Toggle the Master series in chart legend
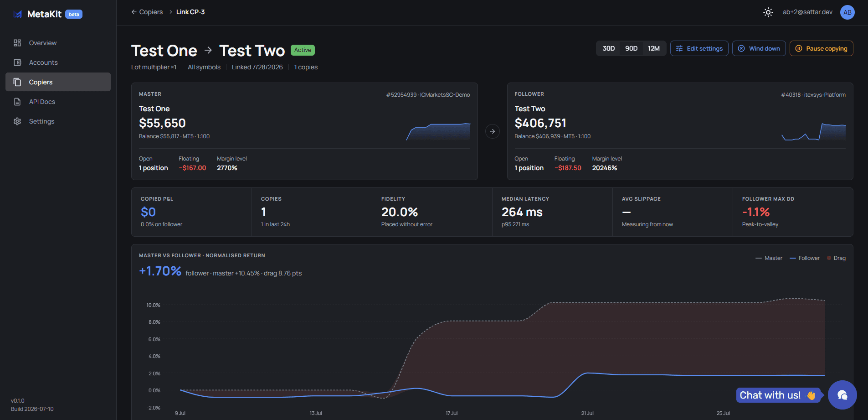 pos(769,258)
